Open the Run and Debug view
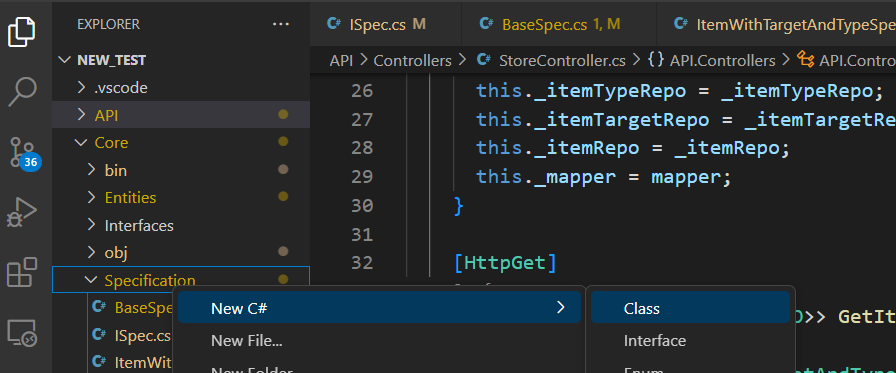 pos(22,212)
